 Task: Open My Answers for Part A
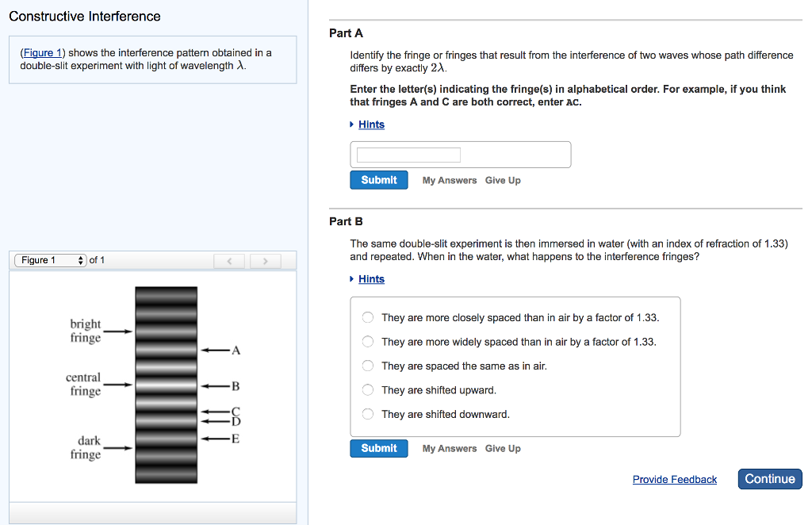click(x=450, y=180)
